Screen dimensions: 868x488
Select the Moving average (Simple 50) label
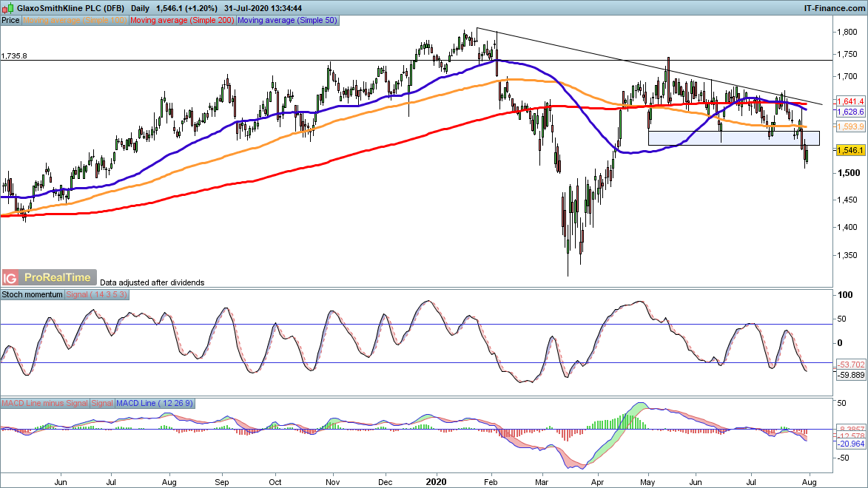tap(286, 21)
